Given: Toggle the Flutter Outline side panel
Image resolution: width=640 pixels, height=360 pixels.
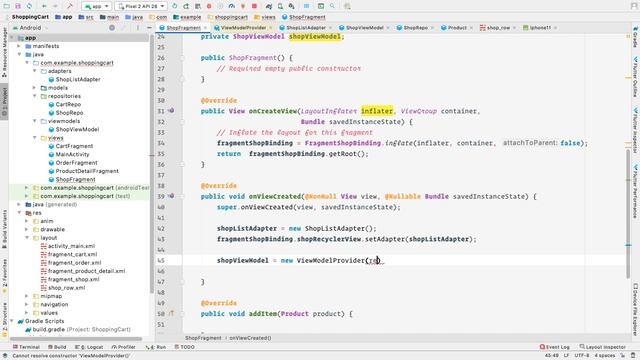Looking at the screenshot, I should coord(636,76).
